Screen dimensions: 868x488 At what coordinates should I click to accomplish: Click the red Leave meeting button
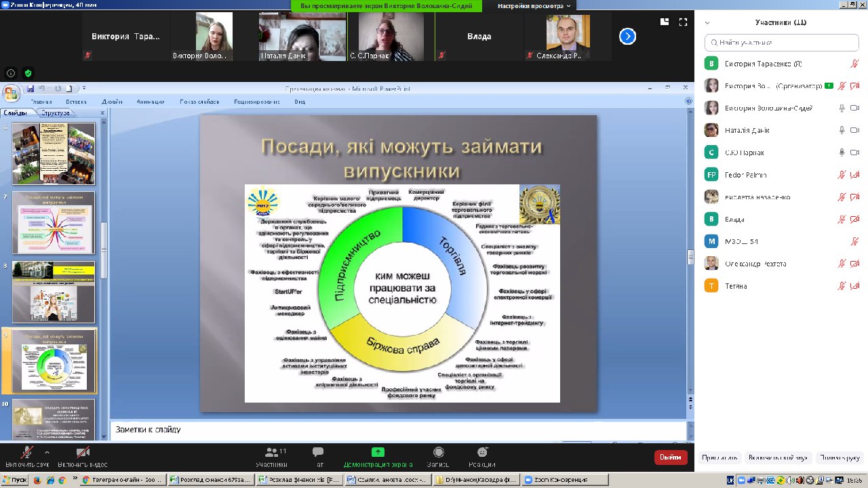pyautogui.click(x=671, y=457)
